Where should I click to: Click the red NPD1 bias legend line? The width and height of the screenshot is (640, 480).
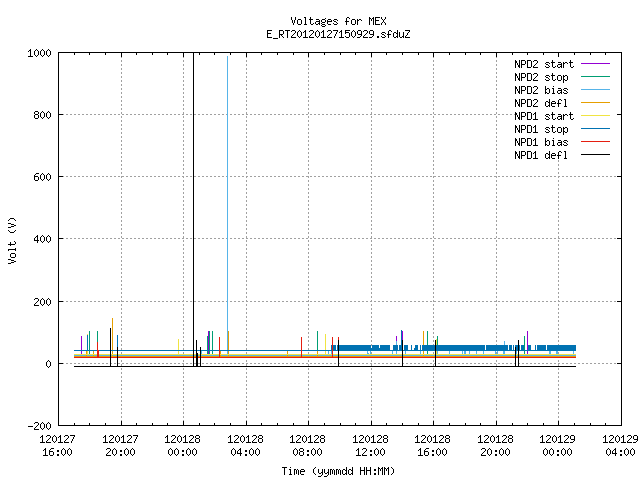tap(595, 142)
